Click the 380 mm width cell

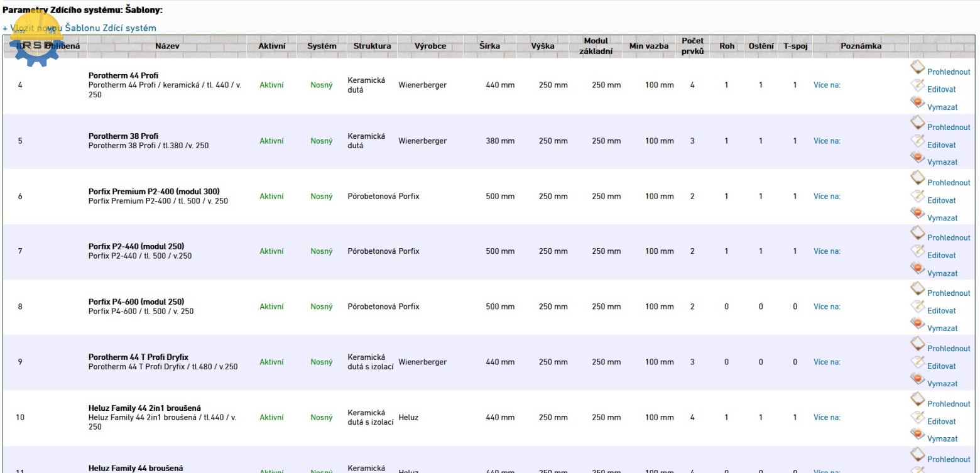[500, 141]
